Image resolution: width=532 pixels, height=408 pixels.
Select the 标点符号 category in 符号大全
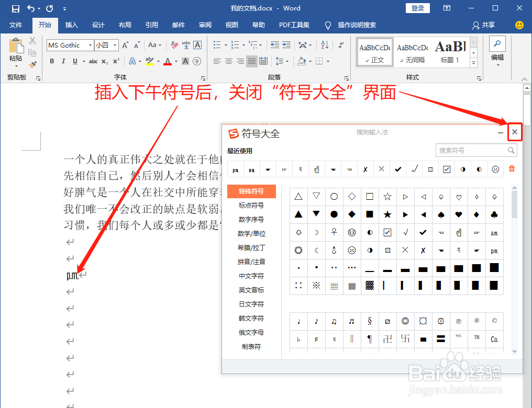(251, 205)
